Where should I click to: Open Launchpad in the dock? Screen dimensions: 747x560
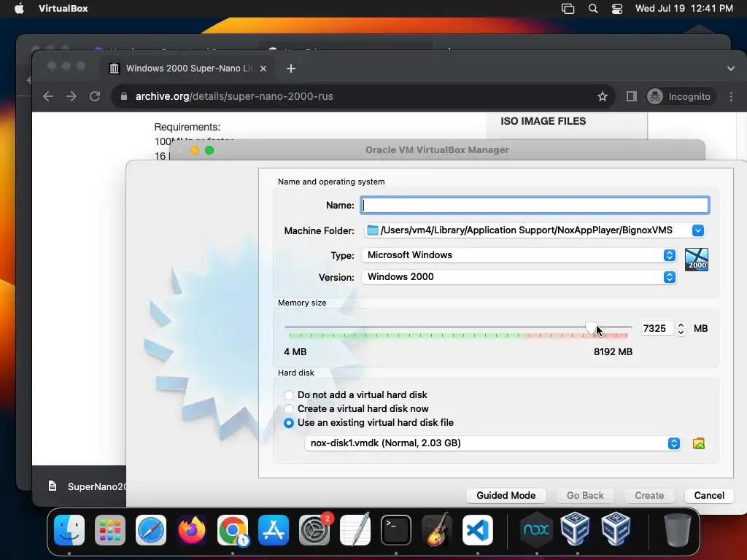[110, 529]
